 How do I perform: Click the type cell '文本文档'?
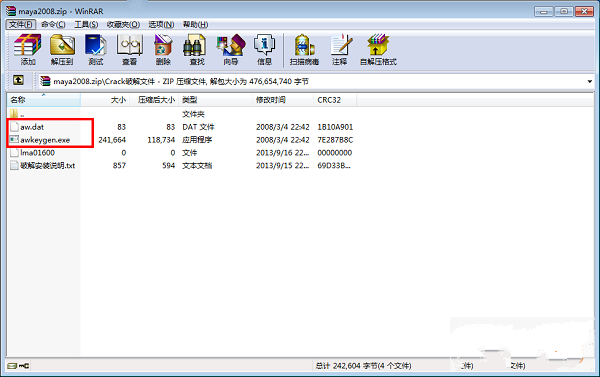point(197,166)
